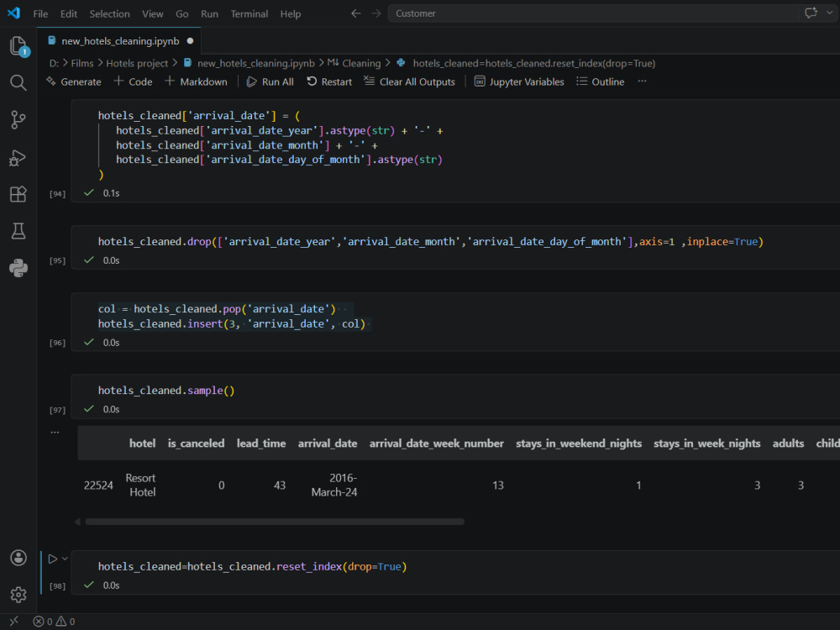Open the Selection menu
This screenshot has height=630, width=840.
pyautogui.click(x=109, y=14)
